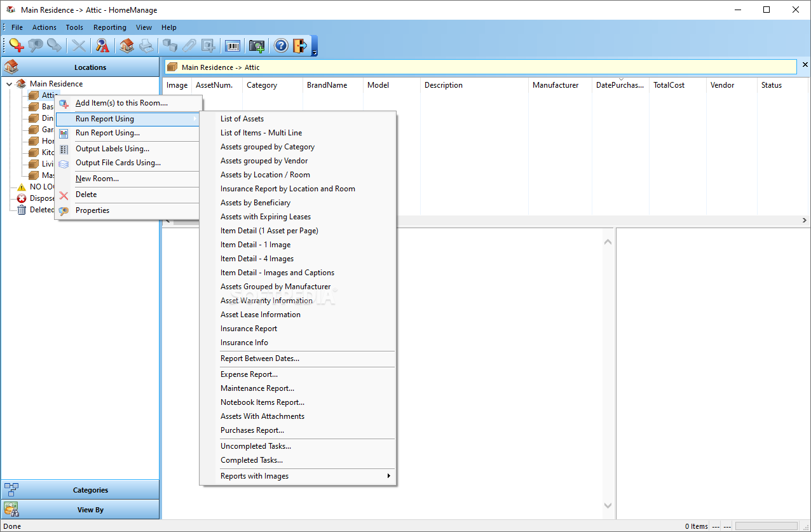811x532 pixels.
Task: Click the NO LOCATION warning triangle icon
Action: coord(22,187)
